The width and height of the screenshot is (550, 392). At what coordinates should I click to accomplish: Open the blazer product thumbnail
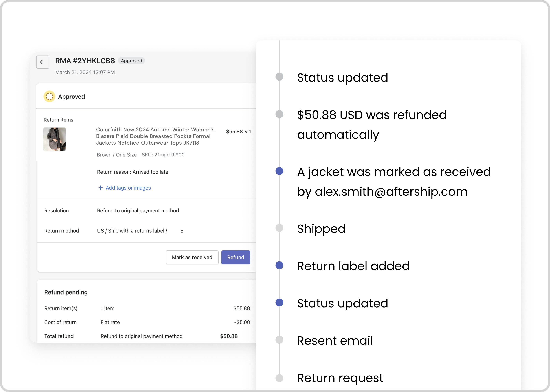coord(55,139)
